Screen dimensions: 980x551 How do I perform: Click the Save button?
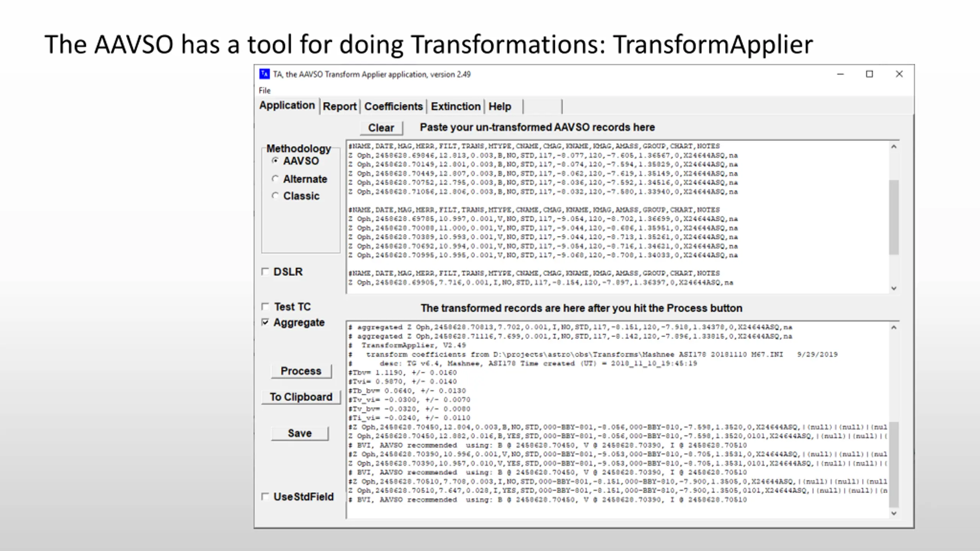pyautogui.click(x=300, y=433)
